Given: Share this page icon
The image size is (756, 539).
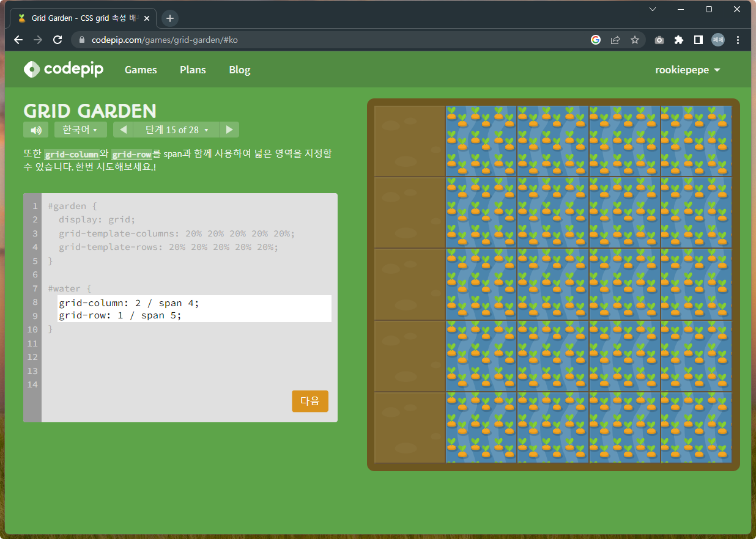Looking at the screenshot, I should [615, 40].
